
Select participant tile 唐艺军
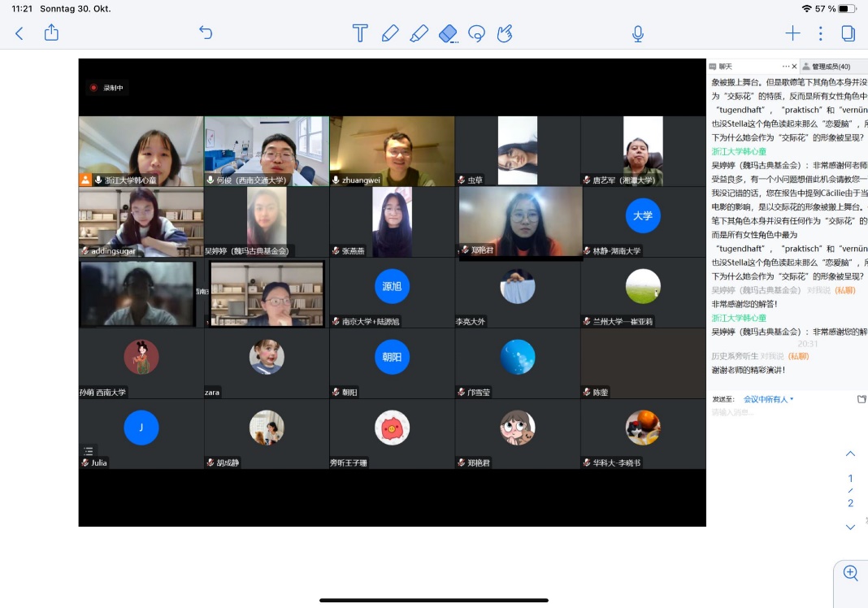tap(643, 151)
